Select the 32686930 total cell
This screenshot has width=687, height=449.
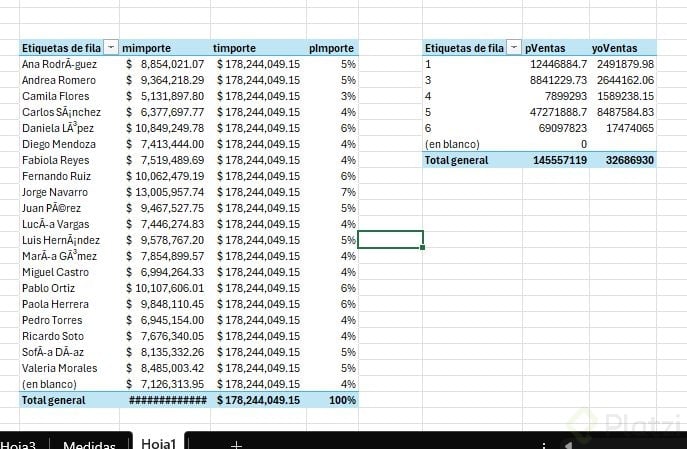pos(623,160)
